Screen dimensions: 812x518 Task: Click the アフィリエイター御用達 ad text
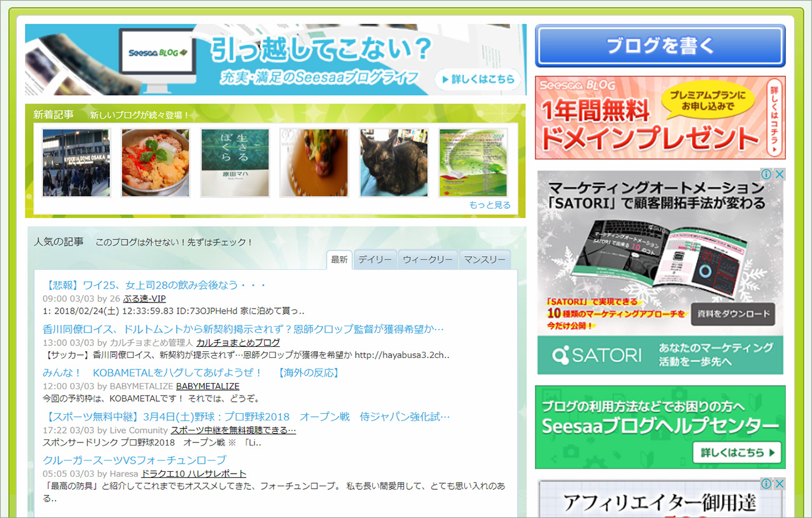[660, 502]
